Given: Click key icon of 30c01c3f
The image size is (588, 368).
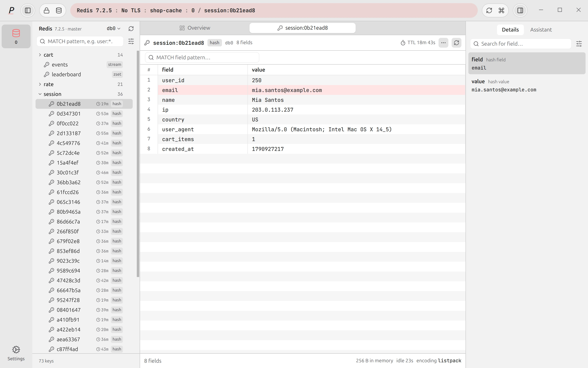Looking at the screenshot, I should point(51,173).
